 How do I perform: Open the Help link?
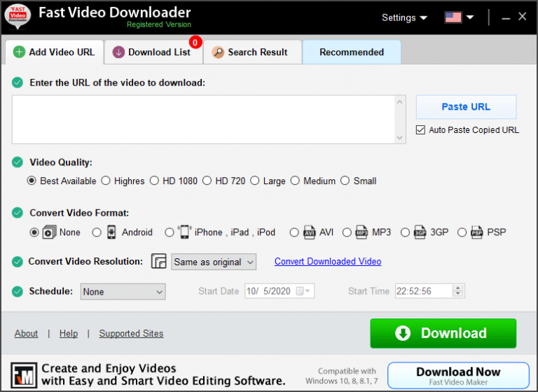pyautogui.click(x=69, y=333)
